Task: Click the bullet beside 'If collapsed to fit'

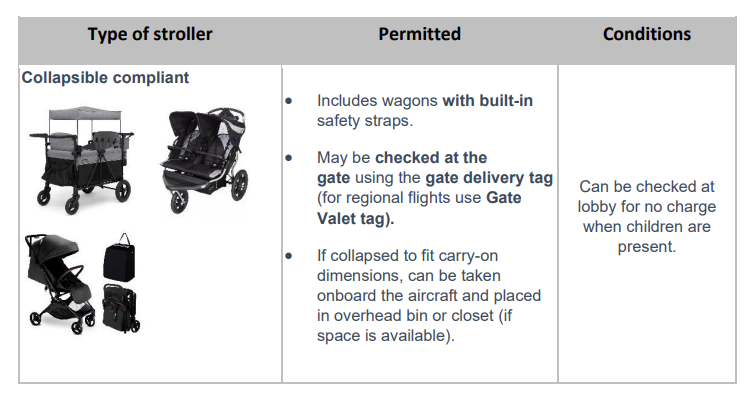Action: click(x=289, y=256)
